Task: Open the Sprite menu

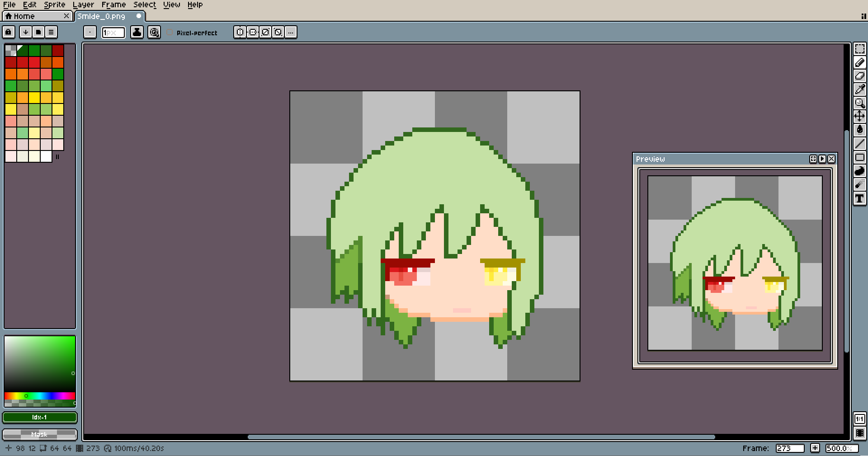Action: point(54,5)
